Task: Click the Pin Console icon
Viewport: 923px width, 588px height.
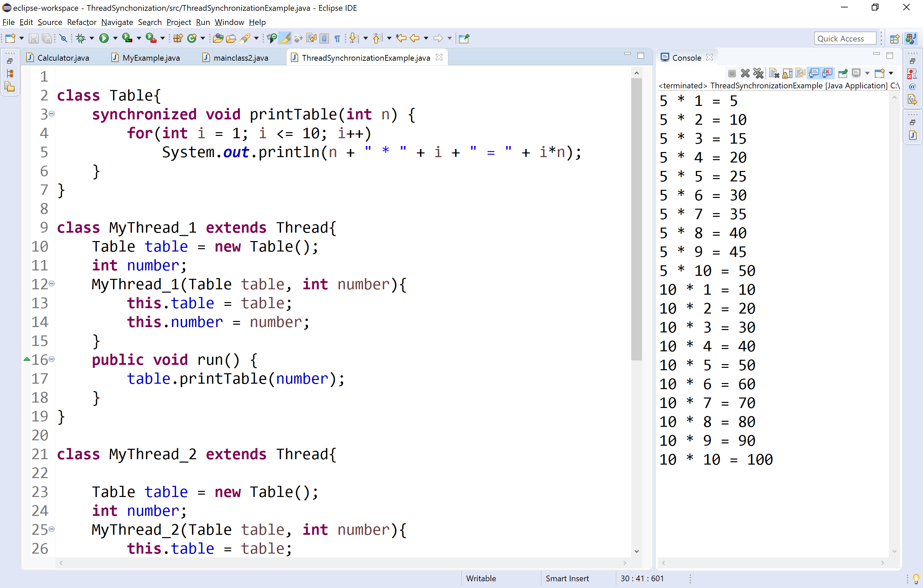Action: (843, 73)
